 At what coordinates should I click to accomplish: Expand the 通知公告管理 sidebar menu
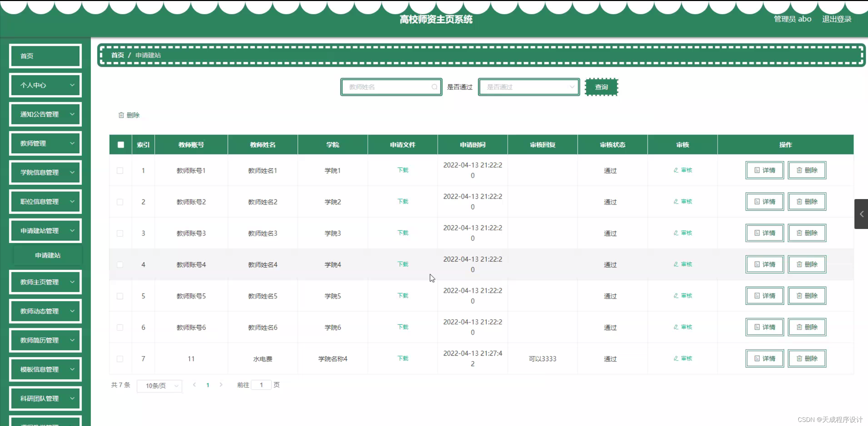point(45,114)
